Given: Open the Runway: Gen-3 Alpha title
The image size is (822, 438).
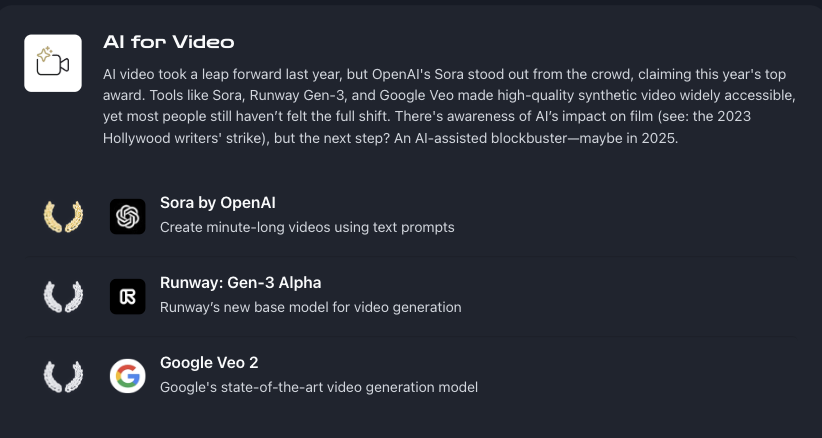Looking at the screenshot, I should tap(241, 283).
